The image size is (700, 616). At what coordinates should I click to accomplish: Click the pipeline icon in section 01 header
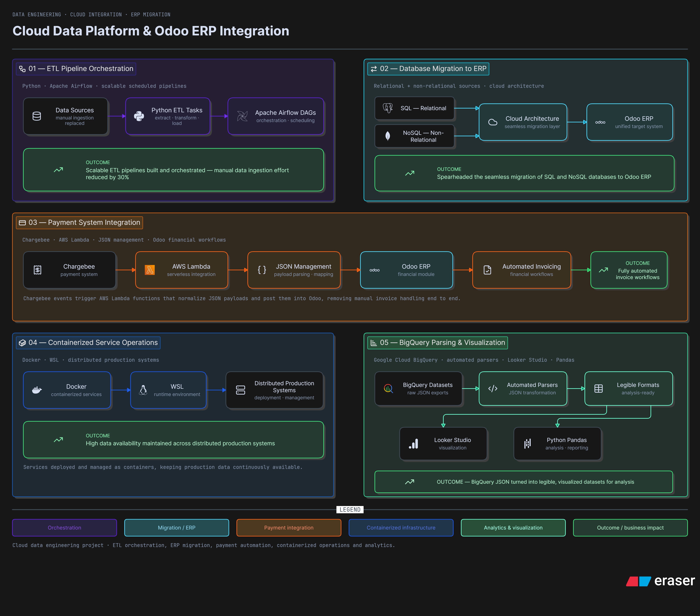pos(22,69)
